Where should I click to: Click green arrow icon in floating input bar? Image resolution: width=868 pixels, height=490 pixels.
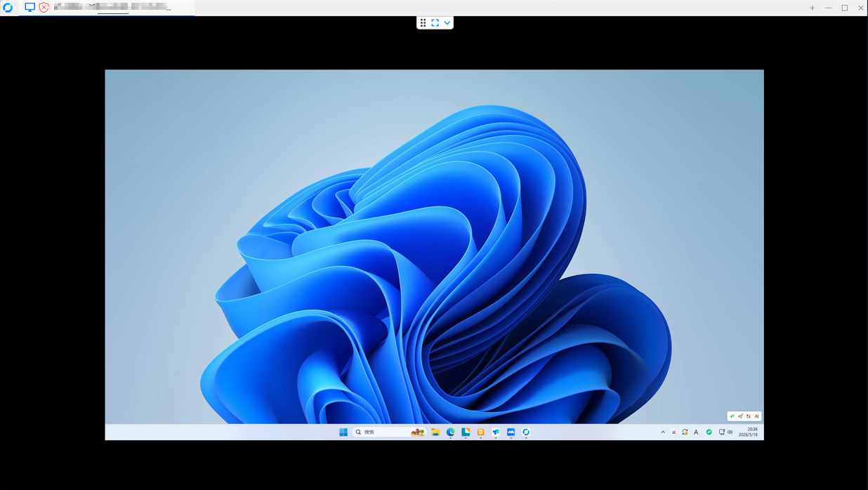pyautogui.click(x=732, y=416)
